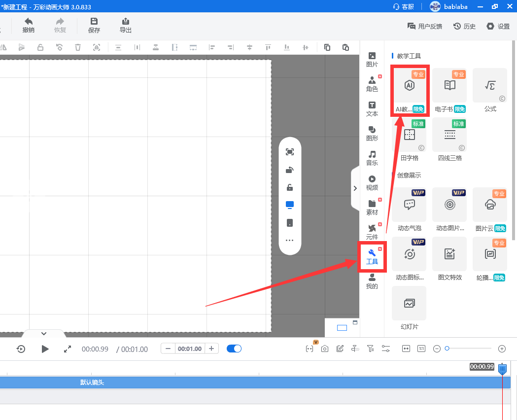Toggle the blue monitor display mode icon

point(290,205)
